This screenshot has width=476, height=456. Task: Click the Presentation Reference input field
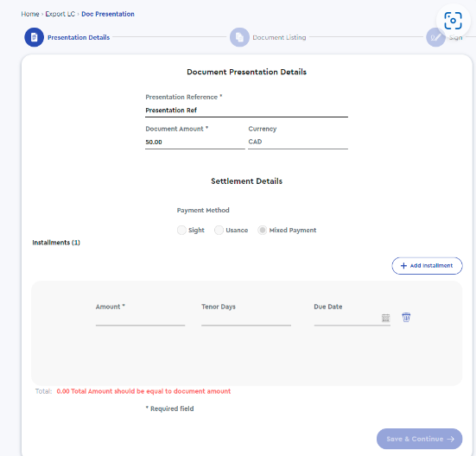pyautogui.click(x=246, y=111)
